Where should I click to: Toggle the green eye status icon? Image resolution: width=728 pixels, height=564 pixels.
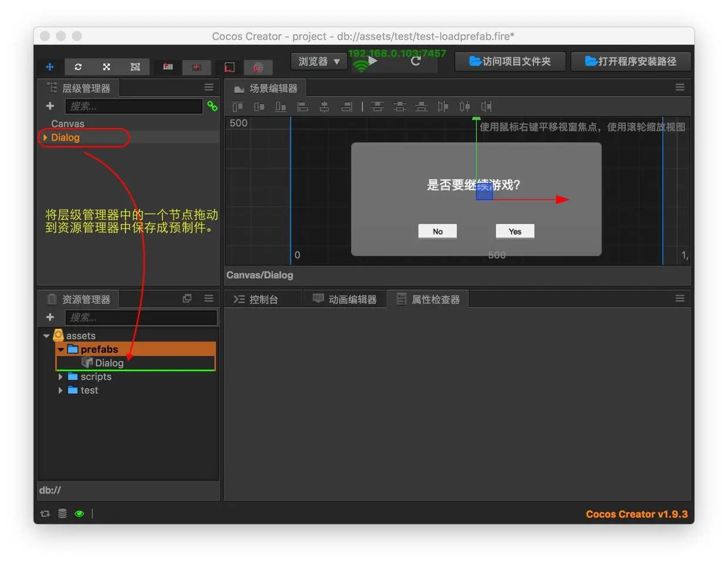[x=79, y=514]
